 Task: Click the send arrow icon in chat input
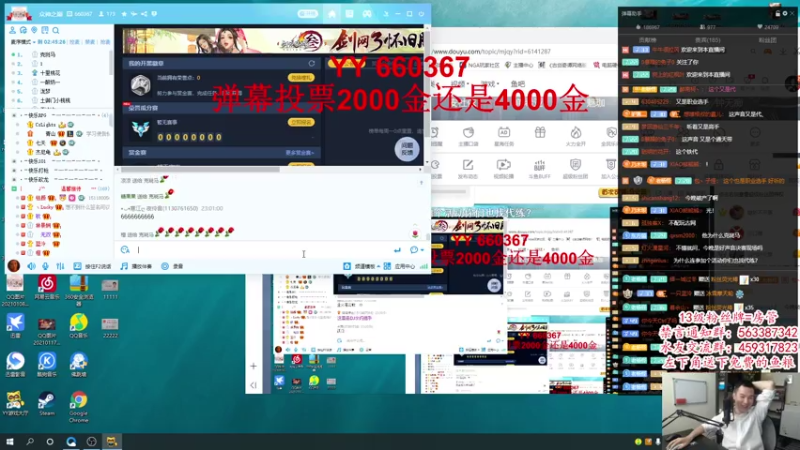pyautogui.click(x=397, y=249)
